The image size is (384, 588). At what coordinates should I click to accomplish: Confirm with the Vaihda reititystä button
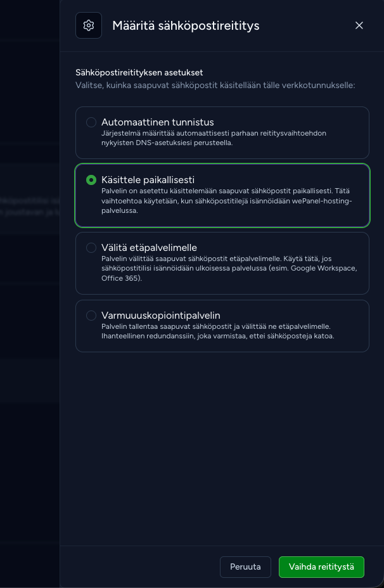pyautogui.click(x=321, y=567)
